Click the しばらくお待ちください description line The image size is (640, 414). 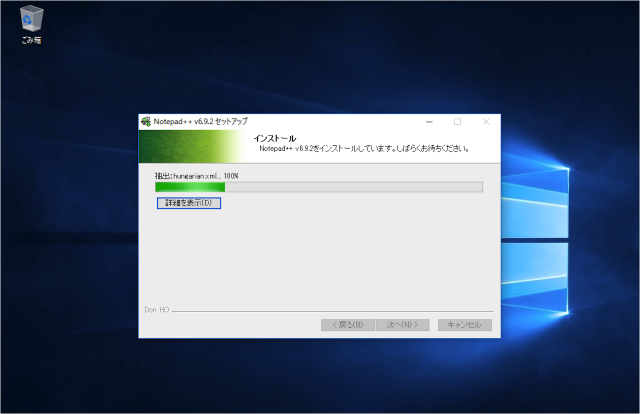click(x=364, y=149)
